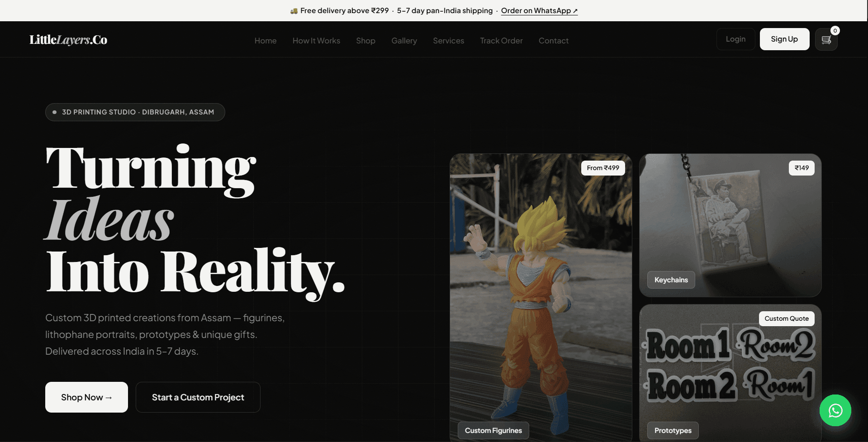Image resolution: width=868 pixels, height=442 pixels.
Task: Click the From ₹499 price tag
Action: [603, 168]
